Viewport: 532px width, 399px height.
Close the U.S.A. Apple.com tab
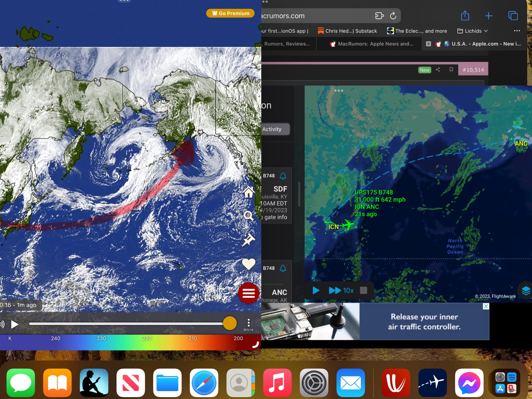pos(428,44)
